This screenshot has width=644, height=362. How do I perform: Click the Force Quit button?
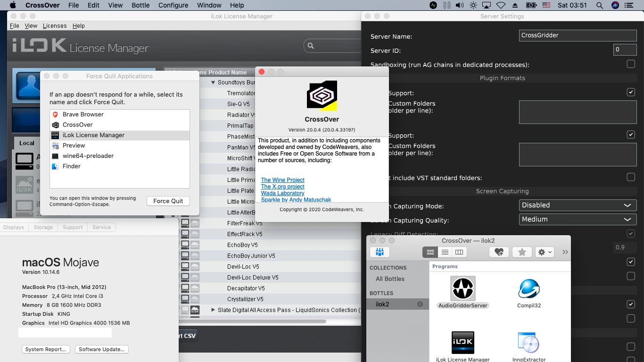168,201
